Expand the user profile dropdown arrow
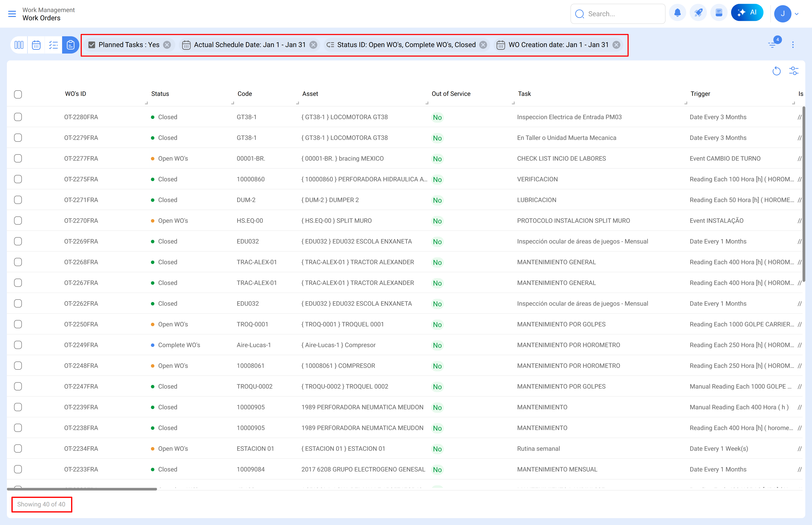This screenshot has width=812, height=525. pyautogui.click(x=797, y=14)
